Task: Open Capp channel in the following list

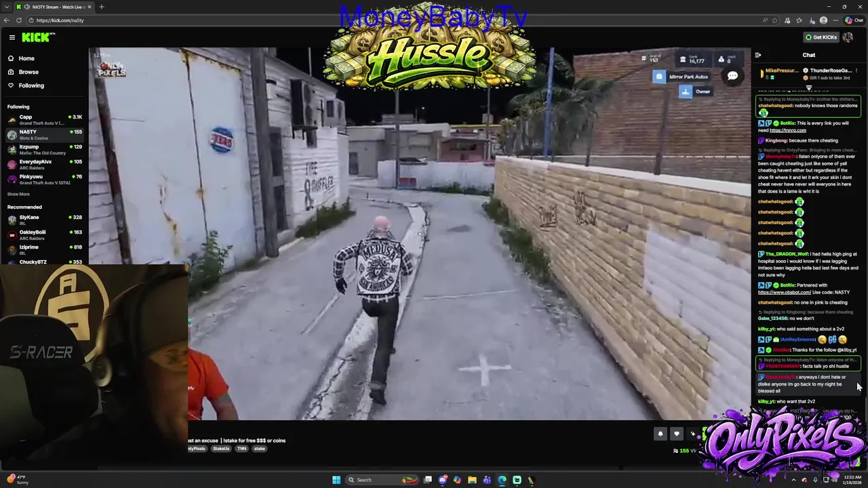Action: pyautogui.click(x=44, y=120)
